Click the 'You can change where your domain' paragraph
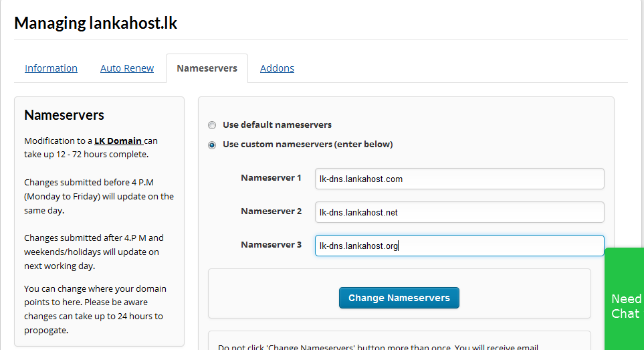This screenshot has width=644, height=350. coord(95,309)
